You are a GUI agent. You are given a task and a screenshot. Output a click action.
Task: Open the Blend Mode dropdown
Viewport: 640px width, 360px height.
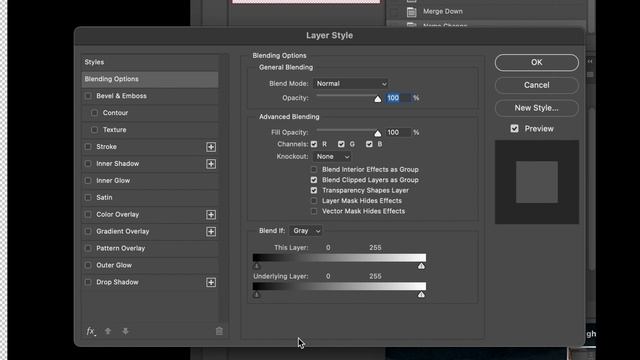tap(351, 84)
